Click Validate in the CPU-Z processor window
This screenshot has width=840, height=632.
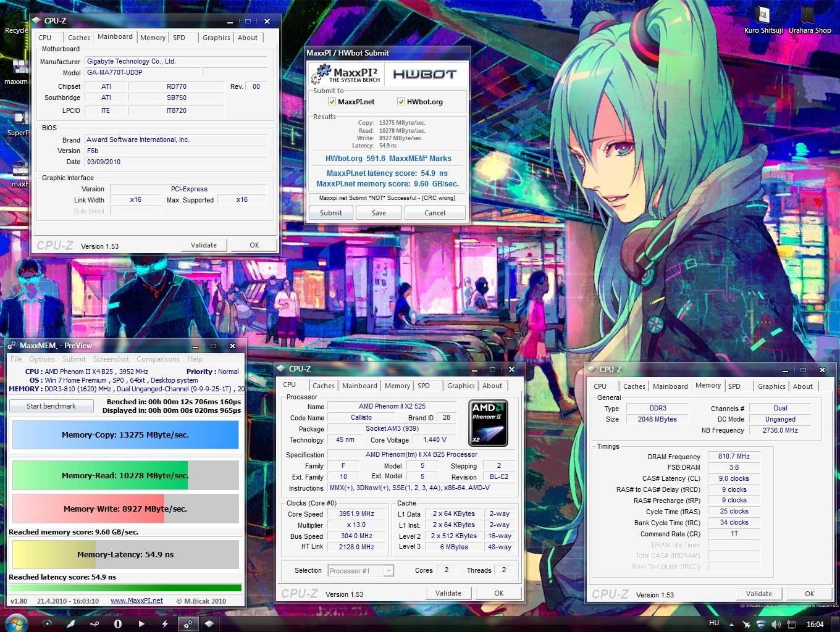pyautogui.click(x=448, y=593)
